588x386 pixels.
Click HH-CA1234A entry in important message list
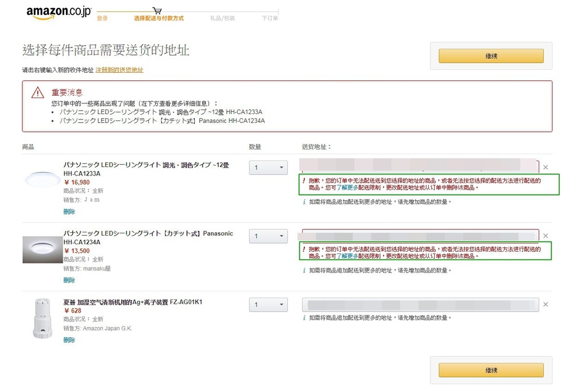[x=162, y=120]
